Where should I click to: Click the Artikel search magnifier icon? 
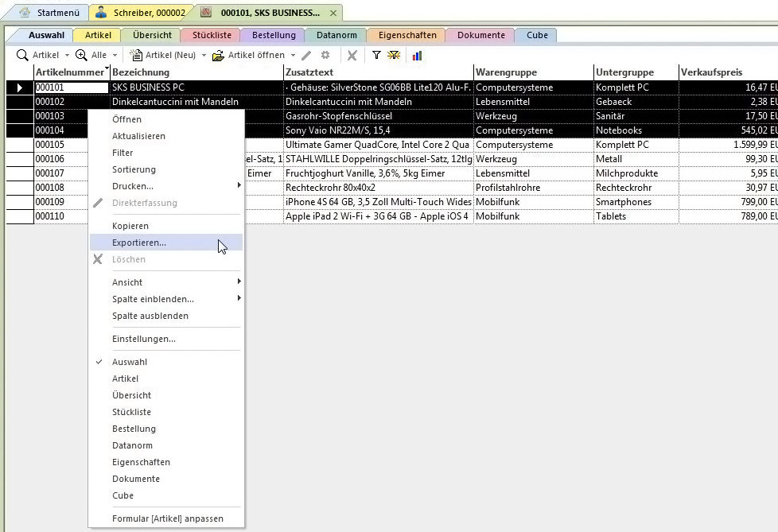21,55
